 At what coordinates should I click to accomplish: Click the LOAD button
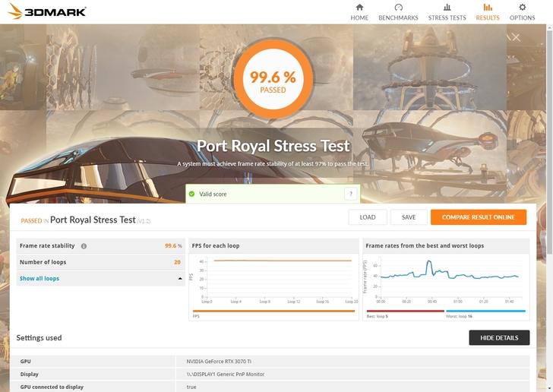click(368, 217)
